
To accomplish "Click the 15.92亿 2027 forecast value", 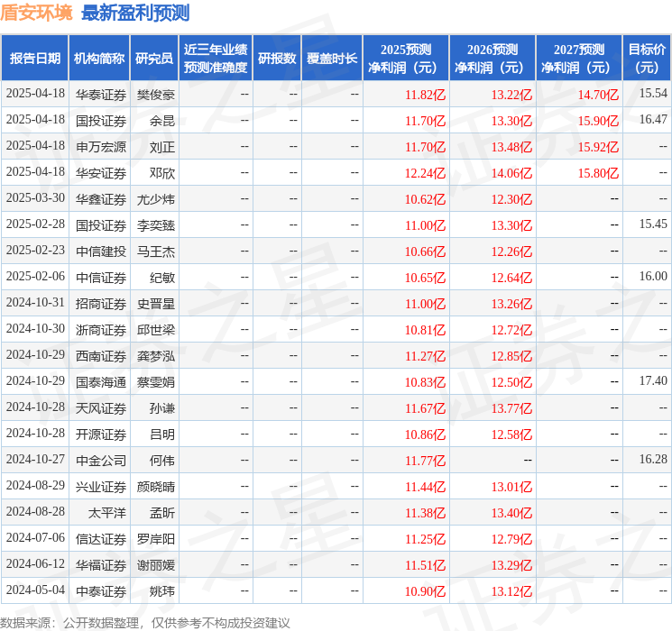I will pos(598,147).
